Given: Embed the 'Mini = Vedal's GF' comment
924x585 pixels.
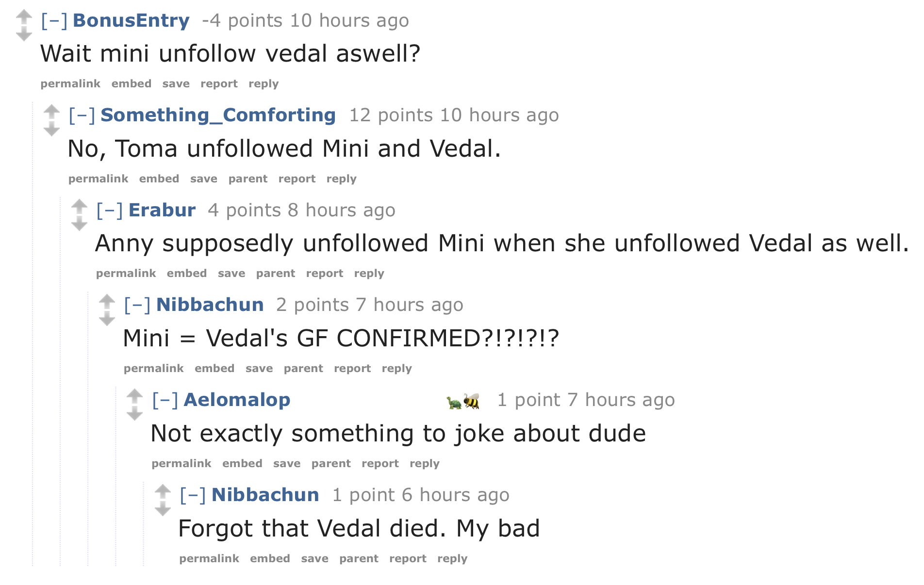Looking at the screenshot, I should (x=214, y=369).
